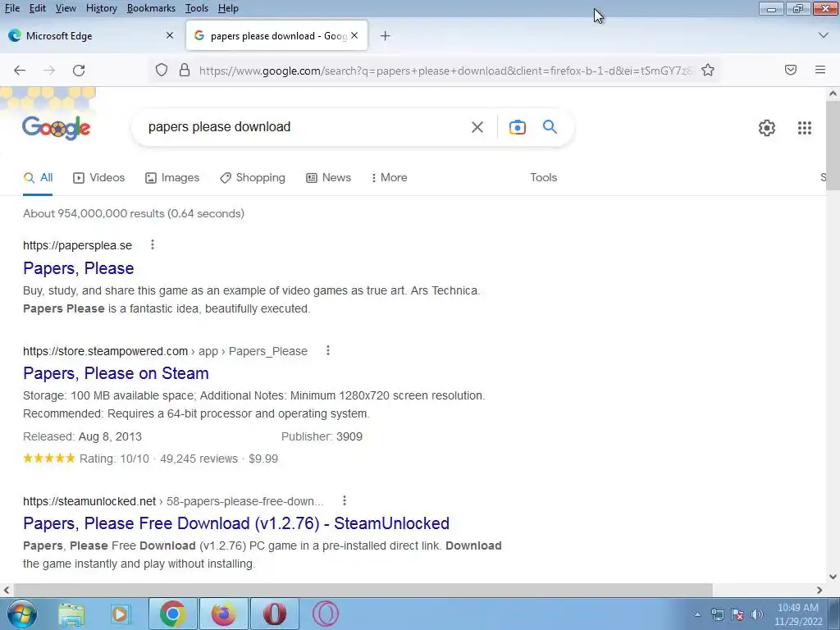
Task: Reload the current page
Action: [79, 71]
